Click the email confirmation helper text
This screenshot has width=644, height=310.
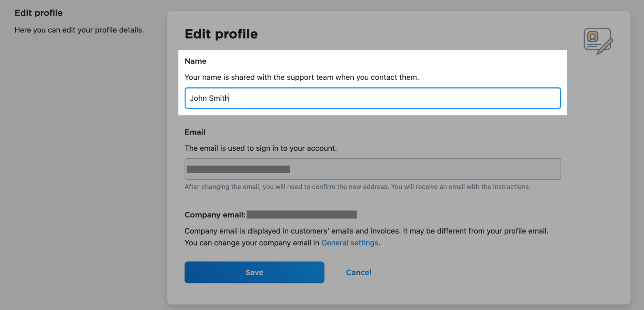(x=357, y=186)
